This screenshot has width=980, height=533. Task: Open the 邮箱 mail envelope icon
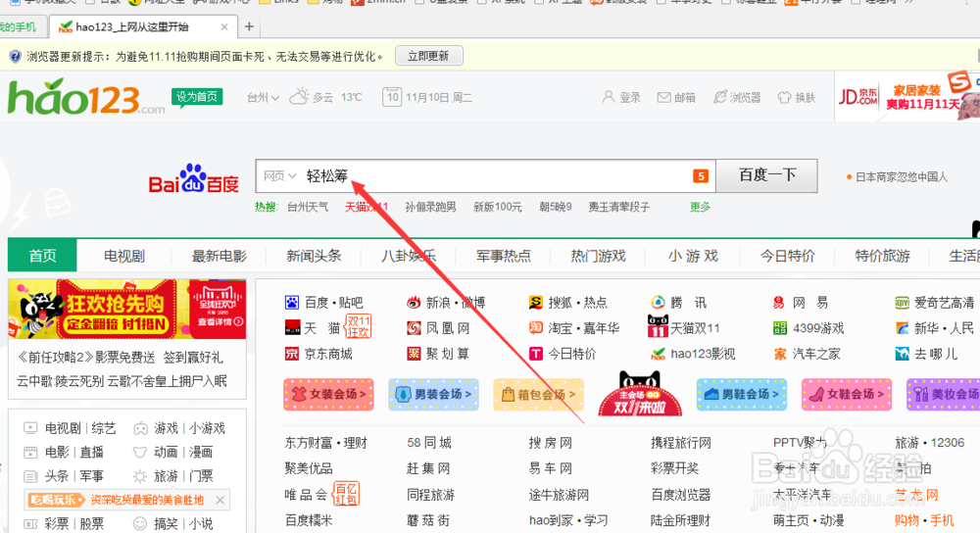tap(663, 97)
